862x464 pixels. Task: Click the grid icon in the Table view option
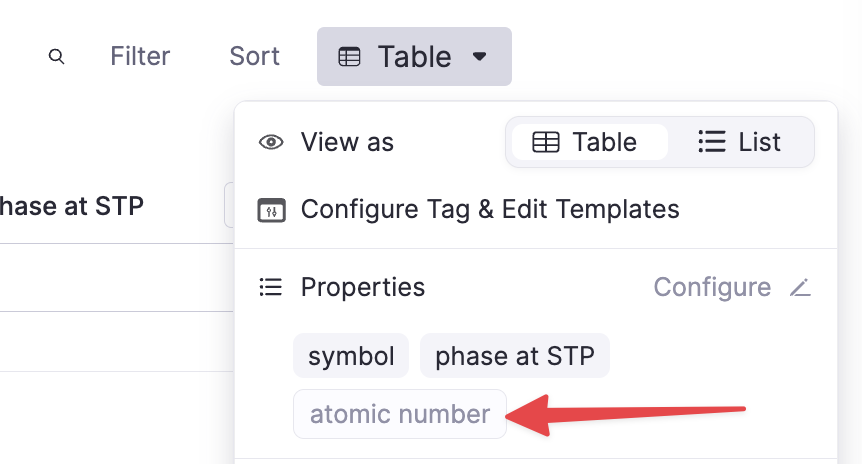pyautogui.click(x=546, y=142)
